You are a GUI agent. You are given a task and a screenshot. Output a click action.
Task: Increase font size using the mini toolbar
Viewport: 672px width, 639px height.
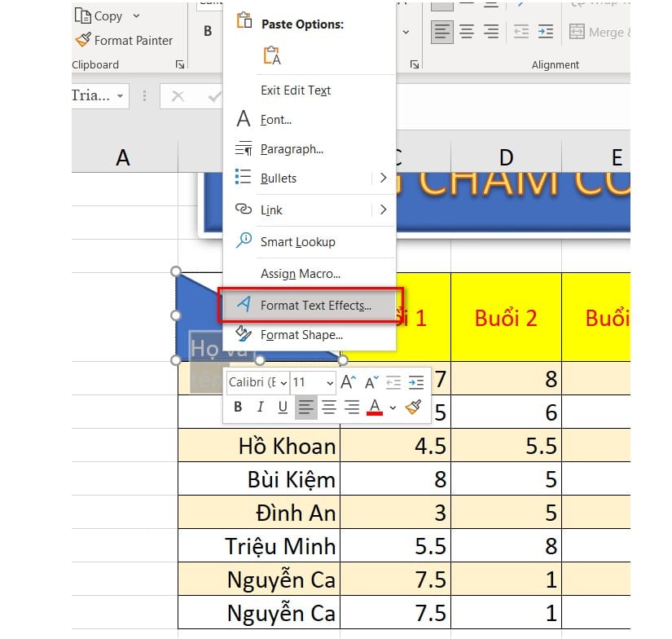(x=347, y=381)
